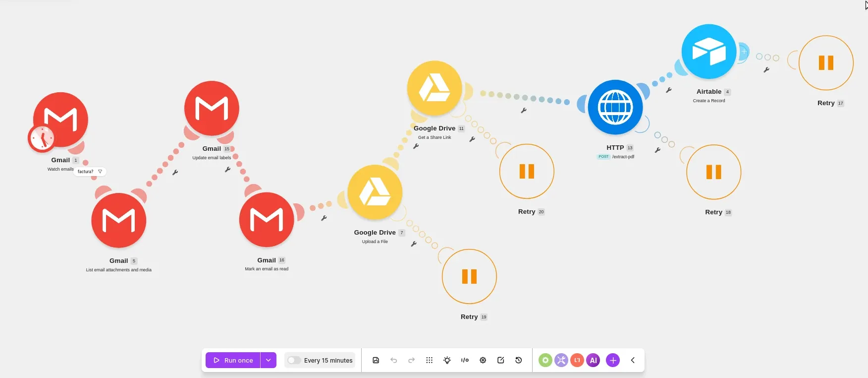Click wrench on HTTP to Retry 18 route
This screenshot has height=378, width=868.
tap(657, 150)
